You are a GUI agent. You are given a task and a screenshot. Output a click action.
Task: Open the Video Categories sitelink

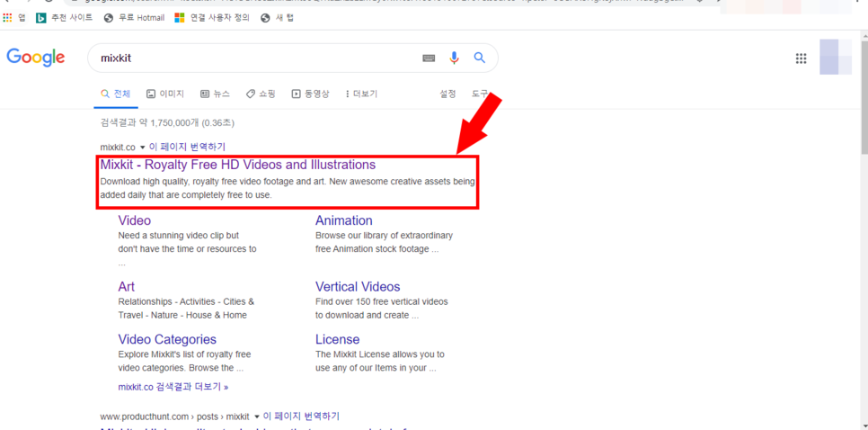pyautogui.click(x=167, y=339)
